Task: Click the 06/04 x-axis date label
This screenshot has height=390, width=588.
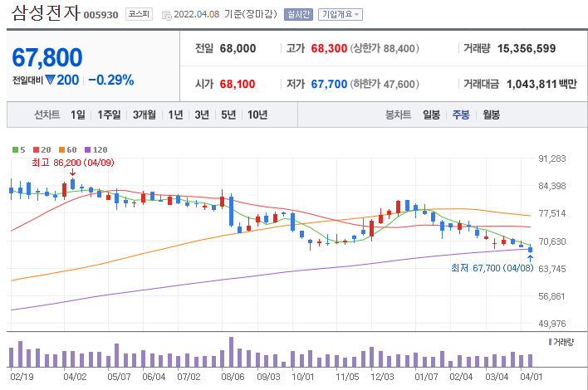Action: 154,377
